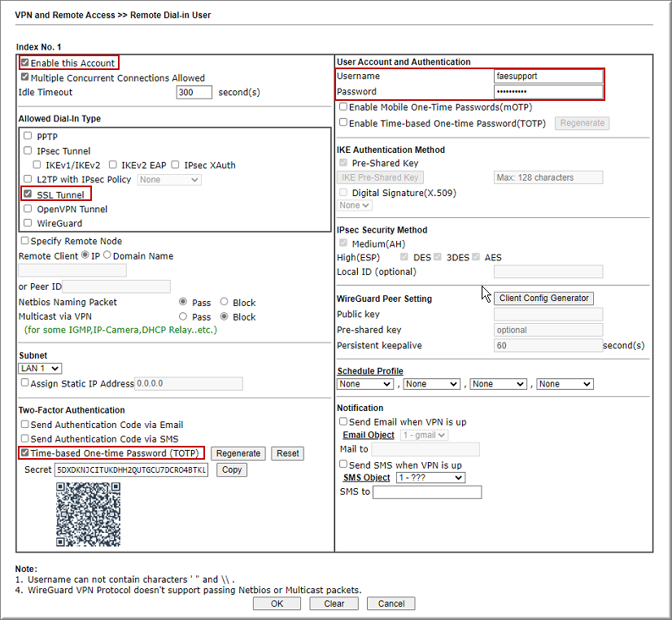This screenshot has width=672, height=620.
Task: Click the IKE Pre-Shared Key button
Action: coord(380,177)
